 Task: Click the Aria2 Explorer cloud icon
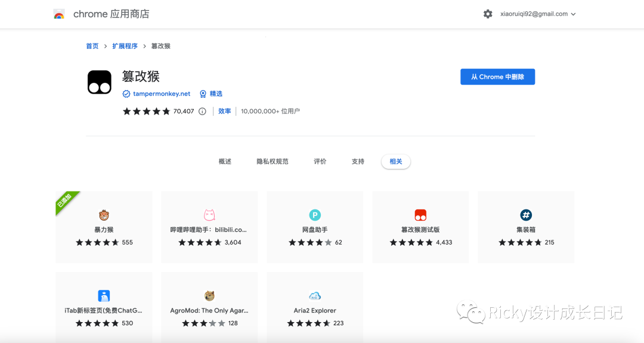[x=315, y=296]
